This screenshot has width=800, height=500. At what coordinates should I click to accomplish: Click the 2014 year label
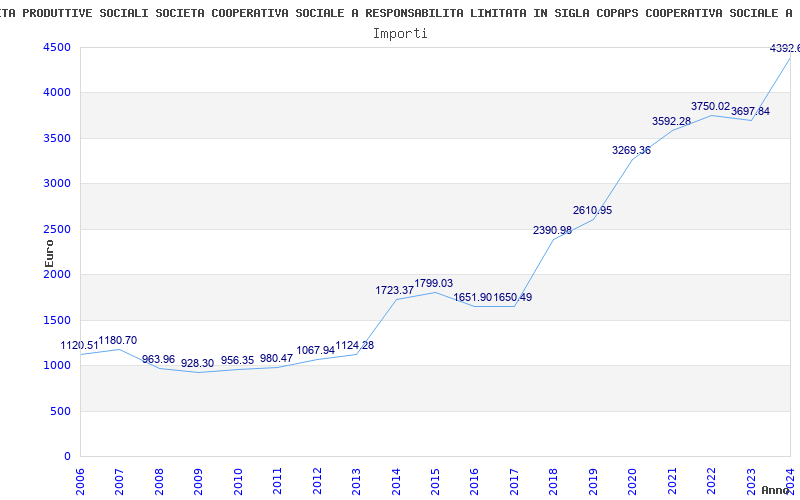point(396,482)
